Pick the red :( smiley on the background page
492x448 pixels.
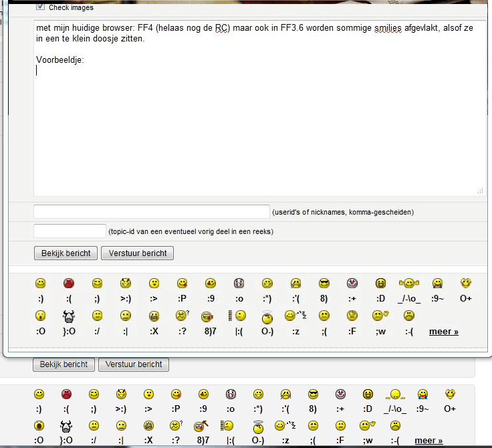pos(66,394)
